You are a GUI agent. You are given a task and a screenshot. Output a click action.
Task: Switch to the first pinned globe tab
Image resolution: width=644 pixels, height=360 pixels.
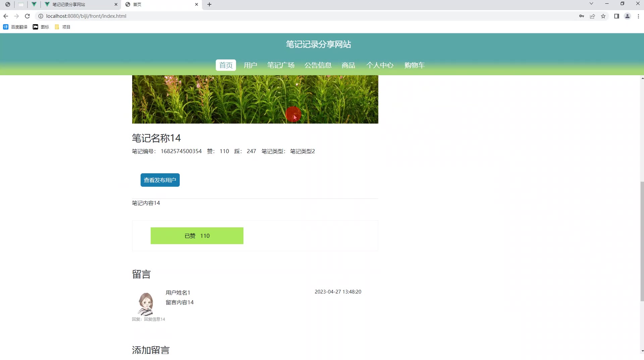(7, 4)
